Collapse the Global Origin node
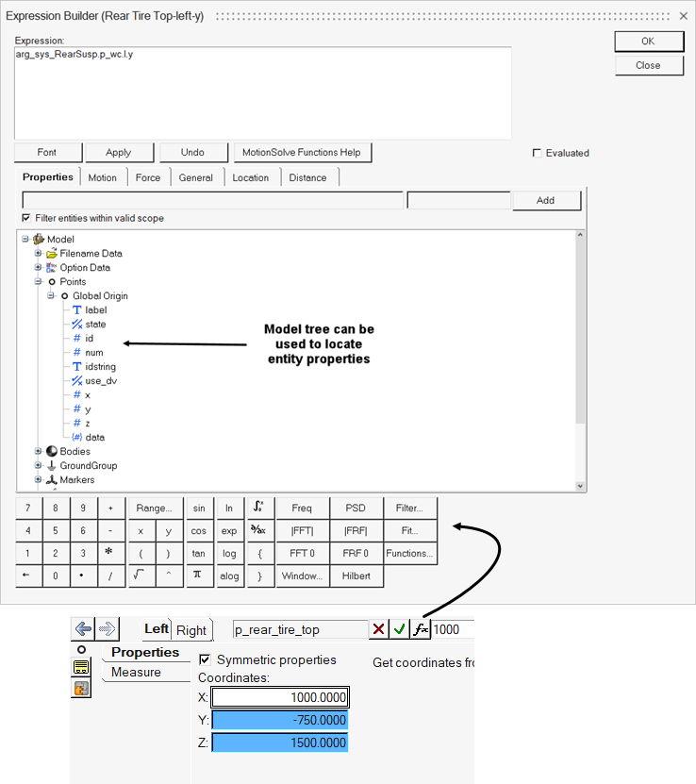The image size is (696, 784). click(52, 296)
